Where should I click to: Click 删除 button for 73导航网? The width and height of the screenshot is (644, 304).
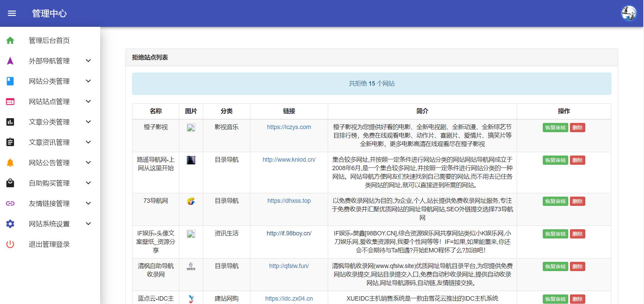click(577, 201)
